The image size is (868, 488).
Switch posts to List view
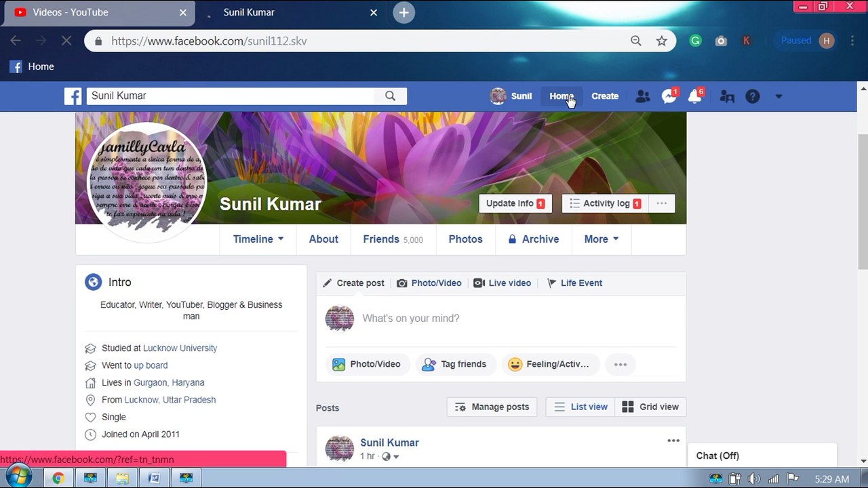pyautogui.click(x=580, y=407)
